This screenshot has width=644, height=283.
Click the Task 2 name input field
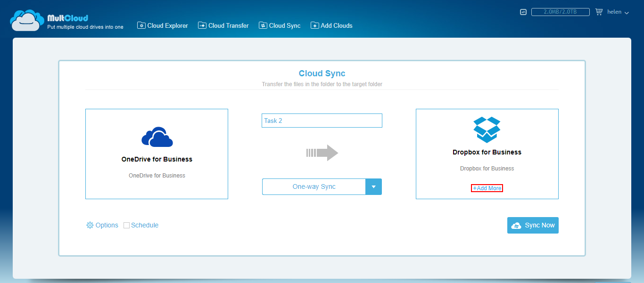322,121
